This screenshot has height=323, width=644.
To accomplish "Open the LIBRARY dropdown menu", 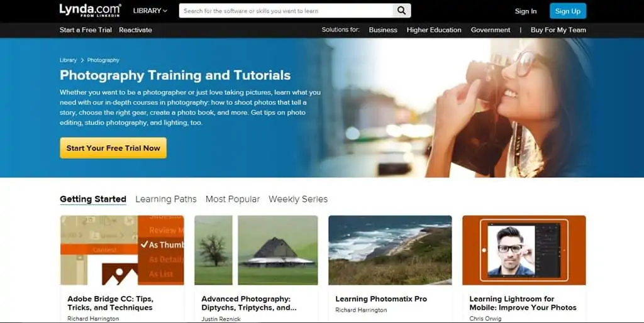I will (x=150, y=11).
